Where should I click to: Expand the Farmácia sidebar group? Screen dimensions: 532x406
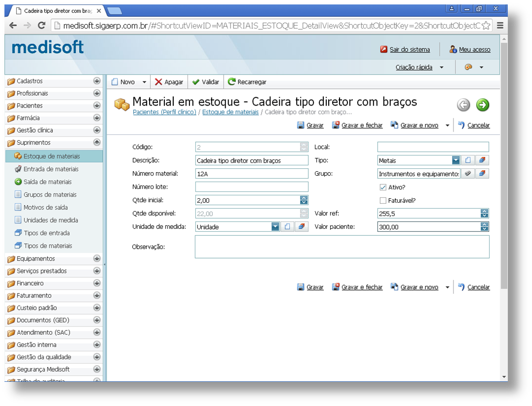(97, 118)
